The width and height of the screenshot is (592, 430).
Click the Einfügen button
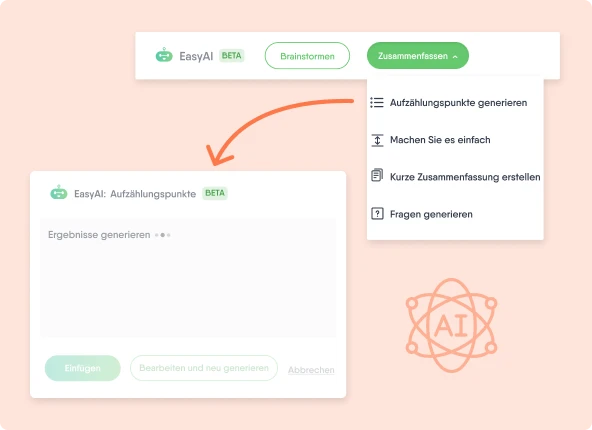[x=83, y=368]
